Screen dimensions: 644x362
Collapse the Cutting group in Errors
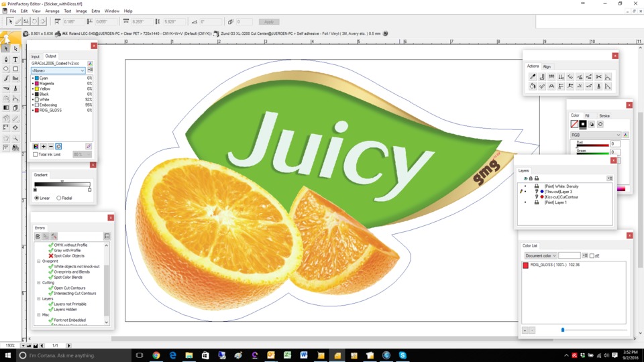point(39,283)
